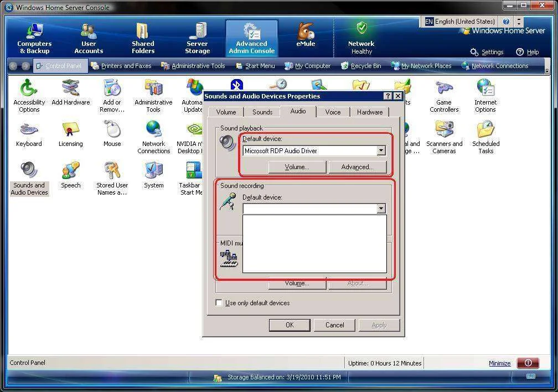This screenshot has height=392, width=558.
Task: Open My Computer toolbar item
Action: (307, 66)
